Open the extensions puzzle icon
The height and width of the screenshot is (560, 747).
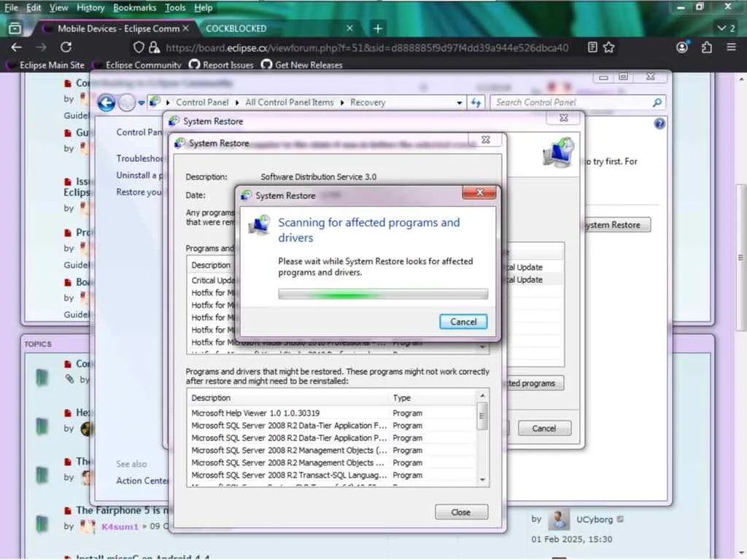point(707,47)
